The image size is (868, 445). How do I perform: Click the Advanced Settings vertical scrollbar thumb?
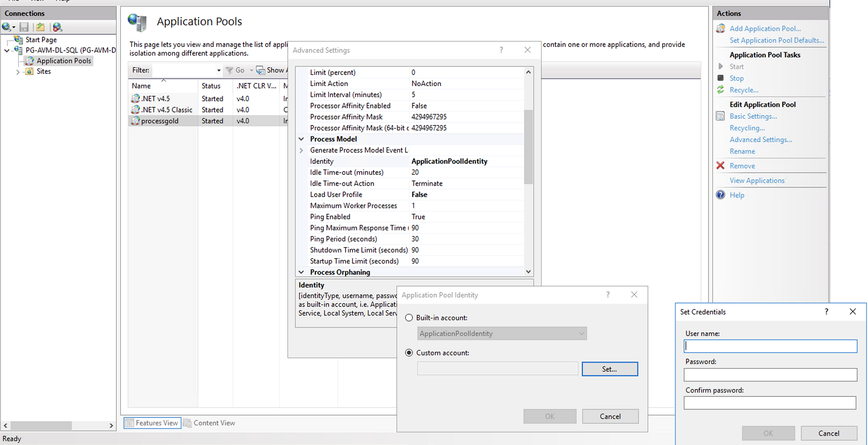click(x=528, y=147)
